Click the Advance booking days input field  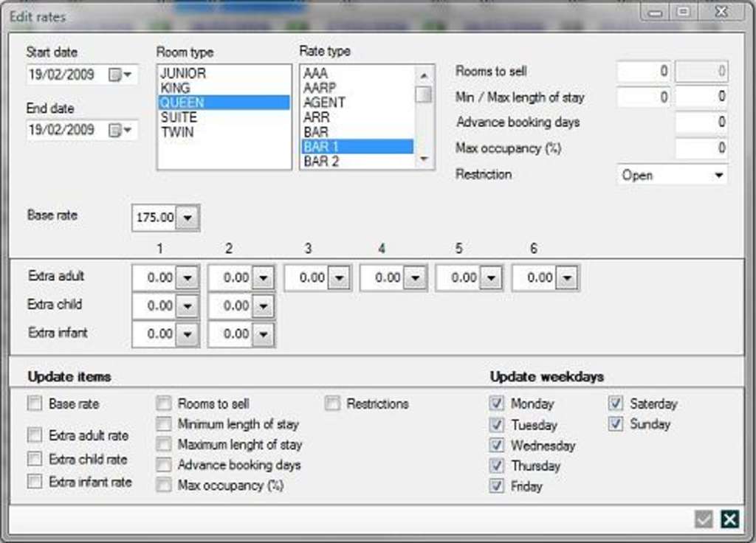point(701,122)
